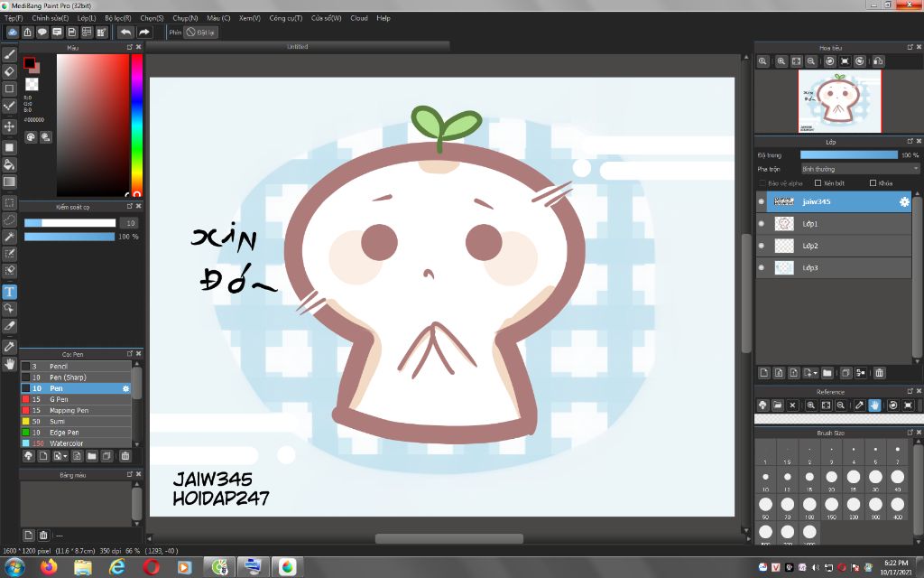This screenshot has width=924, height=578.
Task: Click the export/share icon in toolbar
Action: 27,33
